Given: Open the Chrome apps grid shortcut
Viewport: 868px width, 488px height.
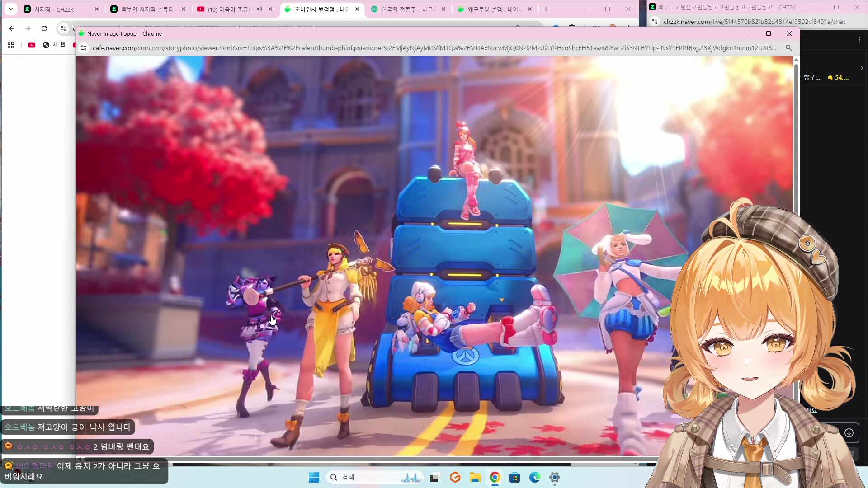Looking at the screenshot, I should pyautogui.click(x=11, y=45).
